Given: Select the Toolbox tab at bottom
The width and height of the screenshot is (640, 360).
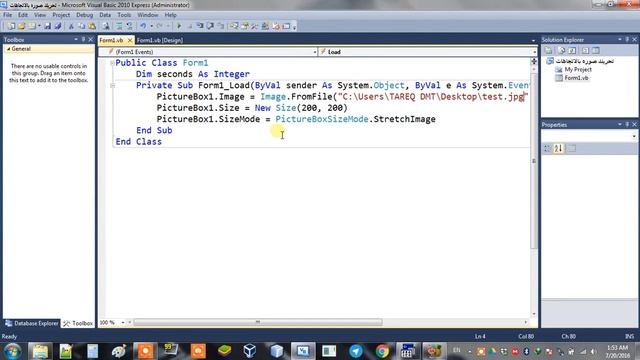Looking at the screenshot, I should (x=78, y=323).
